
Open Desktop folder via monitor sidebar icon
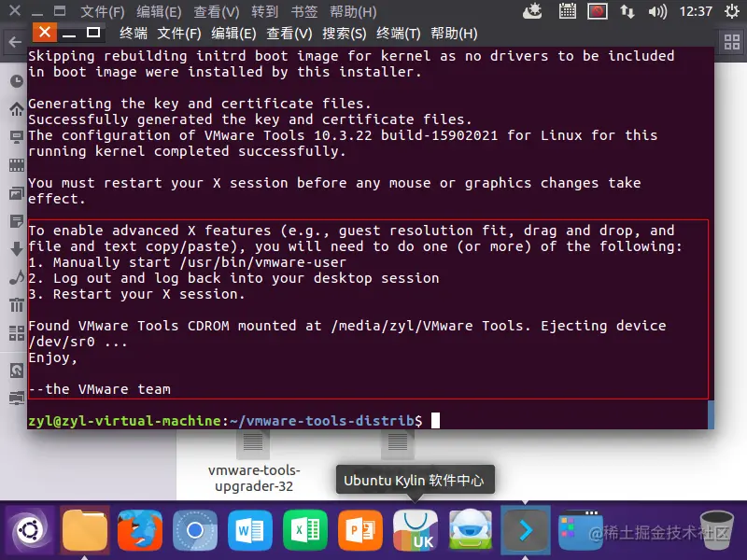(17, 137)
